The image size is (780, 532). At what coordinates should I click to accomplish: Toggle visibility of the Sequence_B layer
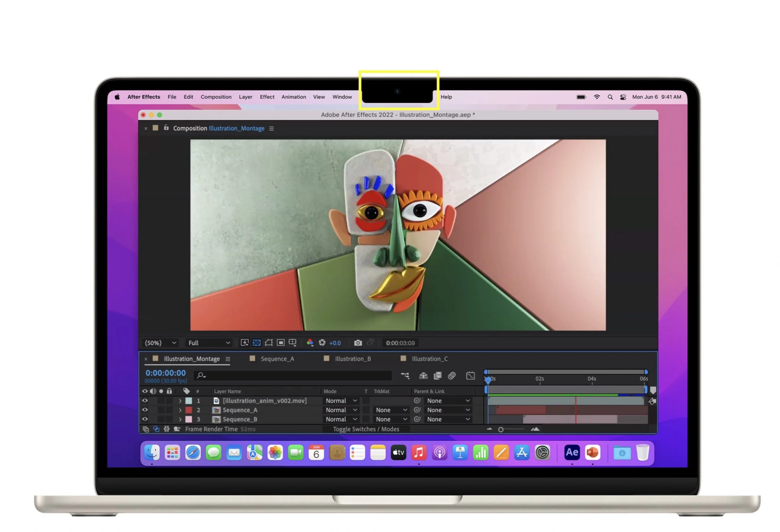click(145, 419)
